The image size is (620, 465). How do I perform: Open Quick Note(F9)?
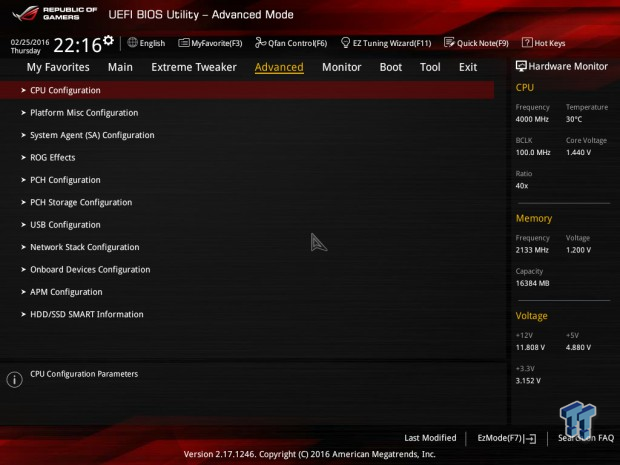pyautogui.click(x=483, y=43)
